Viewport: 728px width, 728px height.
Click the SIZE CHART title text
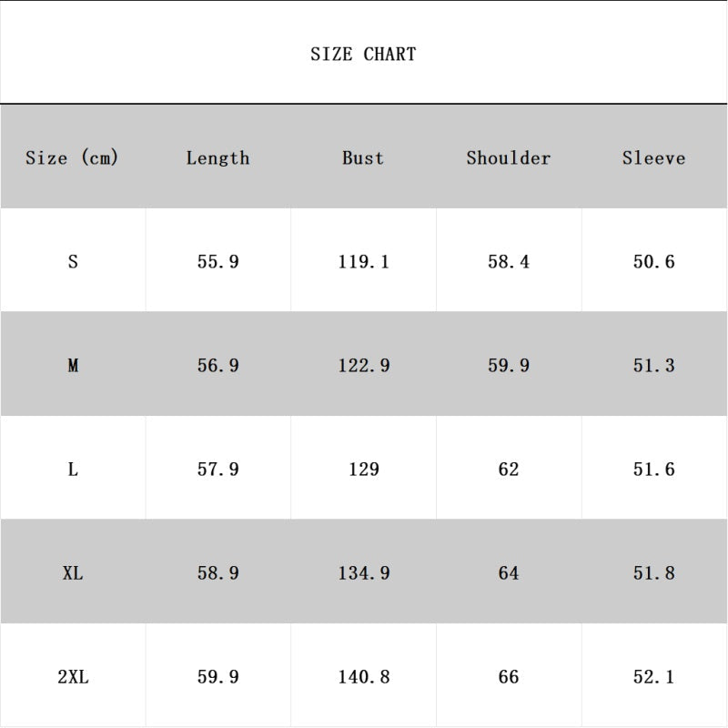pos(363,54)
